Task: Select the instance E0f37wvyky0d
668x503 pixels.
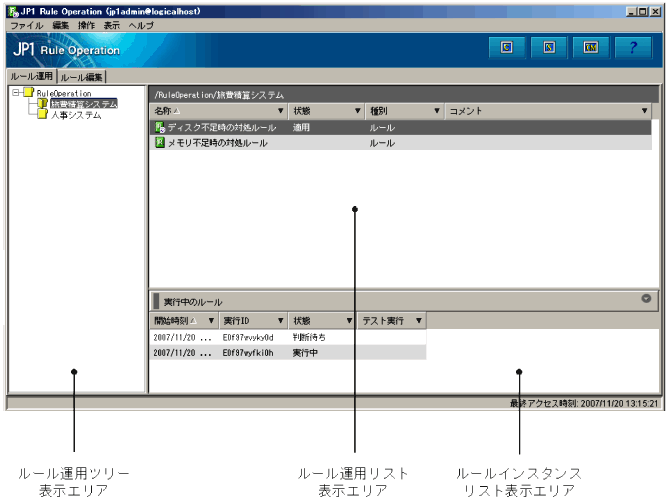Action: [x=248, y=337]
